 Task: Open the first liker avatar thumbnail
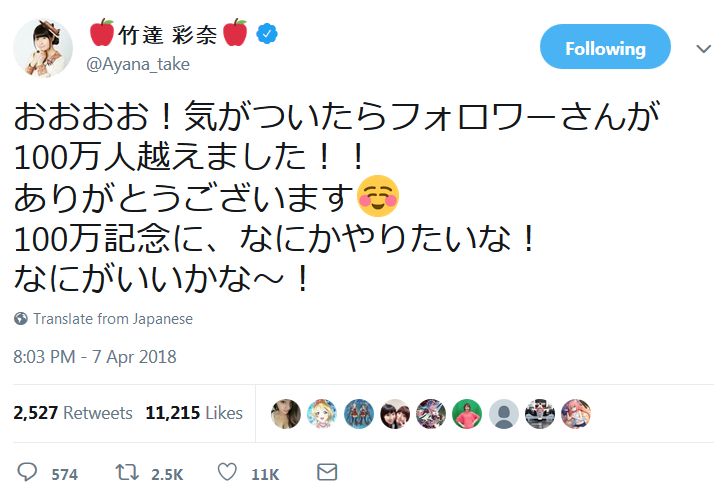tap(286, 413)
